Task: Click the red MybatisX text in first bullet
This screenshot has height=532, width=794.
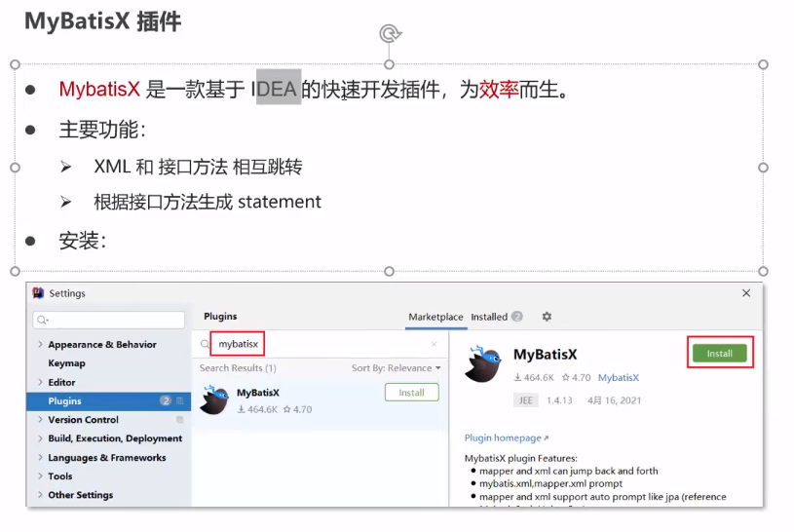Action: tap(99, 90)
